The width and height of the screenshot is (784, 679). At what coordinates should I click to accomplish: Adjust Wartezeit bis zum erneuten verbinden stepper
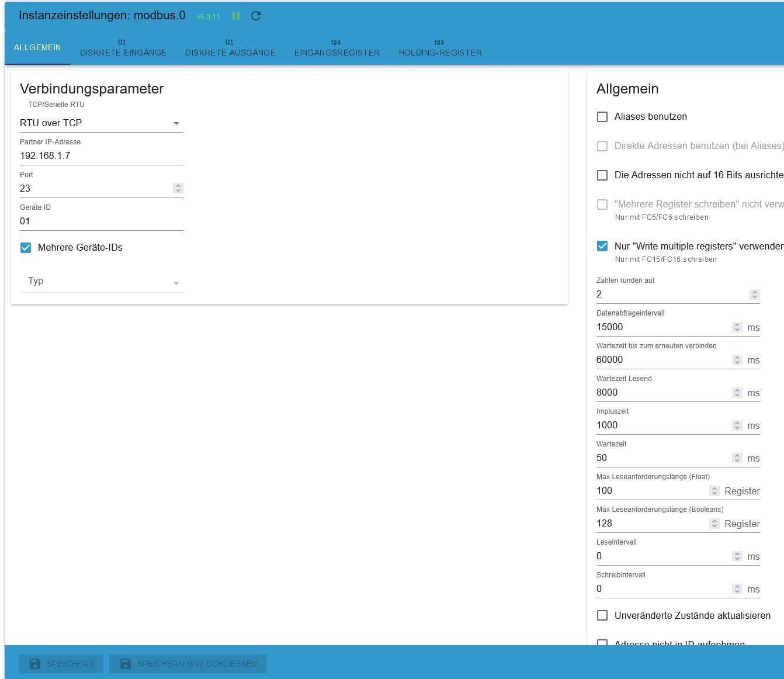(x=737, y=360)
